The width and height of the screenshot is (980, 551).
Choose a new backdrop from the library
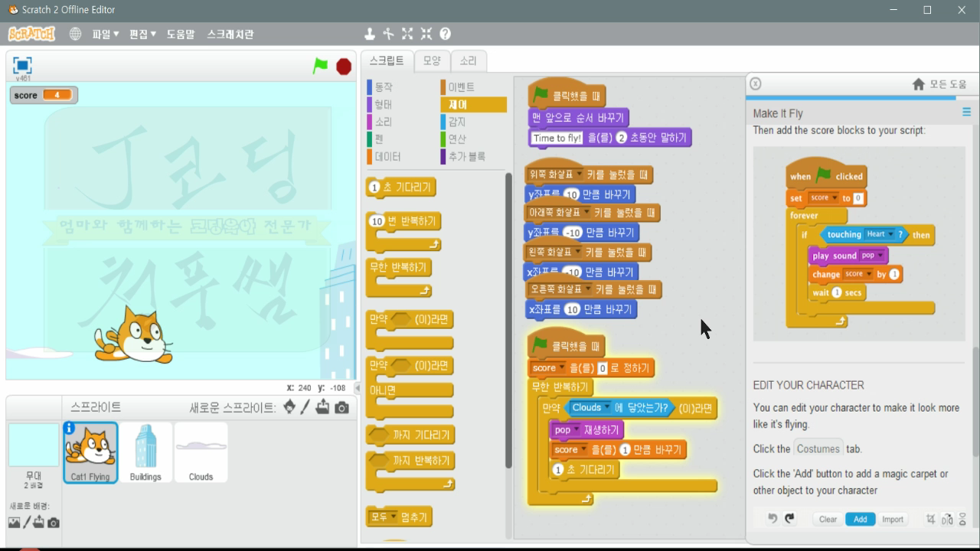click(x=14, y=523)
